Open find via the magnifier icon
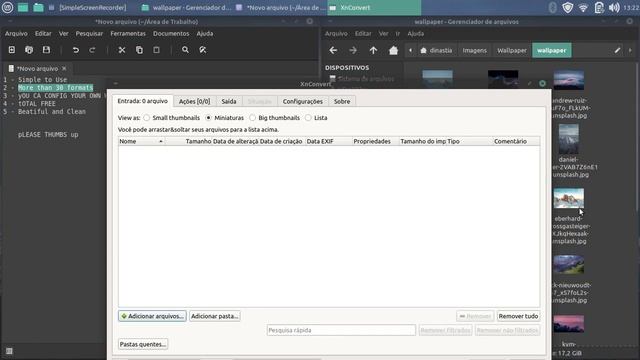The image size is (640, 360). (185, 50)
